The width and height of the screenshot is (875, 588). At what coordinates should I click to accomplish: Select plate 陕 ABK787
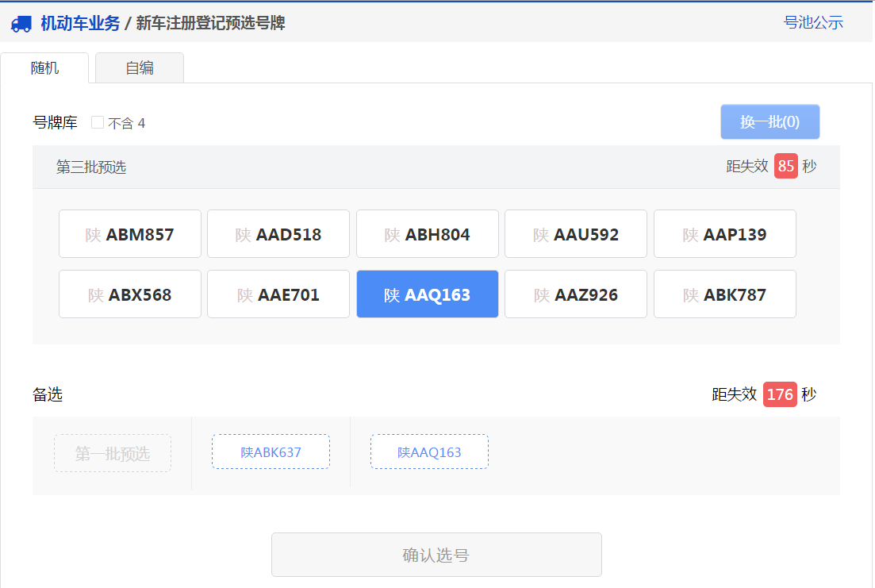725,294
